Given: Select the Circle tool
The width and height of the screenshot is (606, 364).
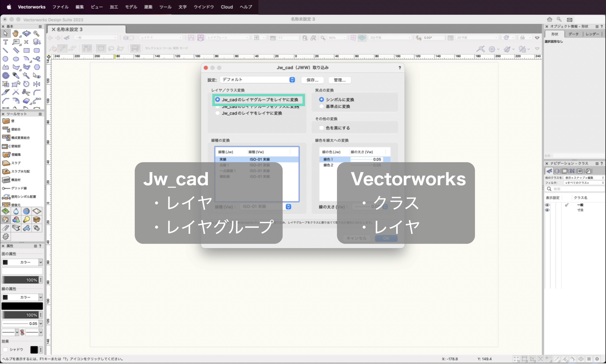Looking at the screenshot, I should click(x=5, y=59).
